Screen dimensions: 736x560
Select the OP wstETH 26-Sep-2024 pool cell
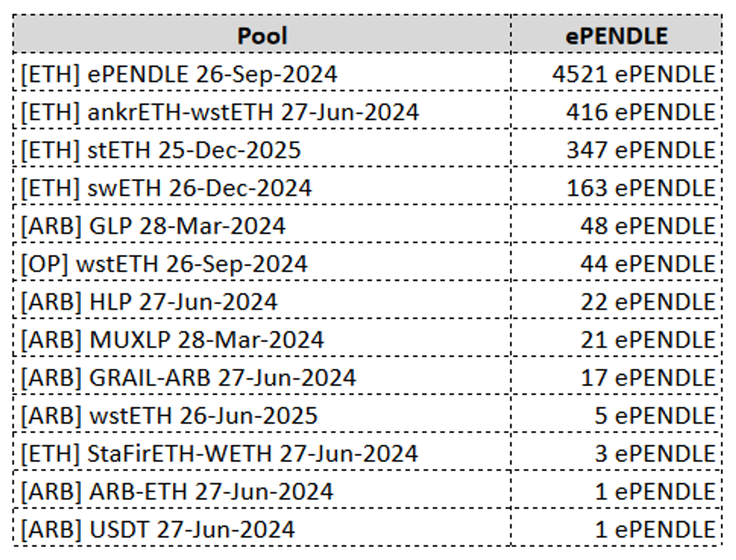tap(164, 264)
